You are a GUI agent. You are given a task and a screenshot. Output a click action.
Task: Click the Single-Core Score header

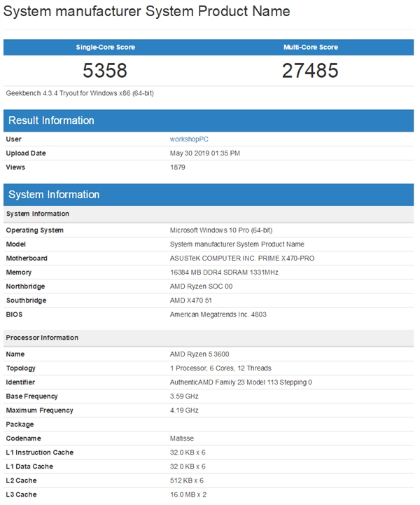point(105,48)
